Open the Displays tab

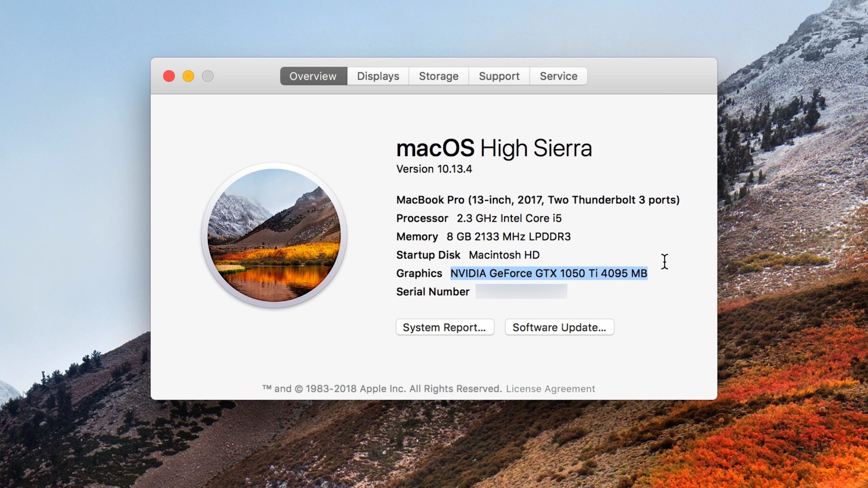click(x=378, y=76)
